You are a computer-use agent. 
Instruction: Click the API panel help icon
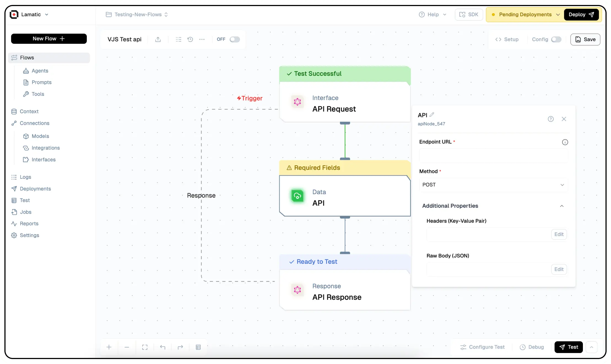tap(550, 119)
